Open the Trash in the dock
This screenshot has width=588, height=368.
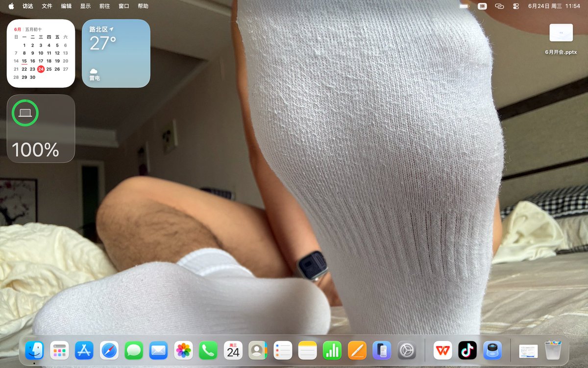point(553,350)
